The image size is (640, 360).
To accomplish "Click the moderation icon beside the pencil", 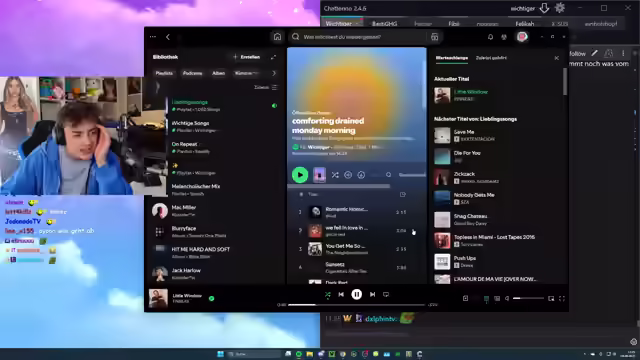I will tap(609, 53).
